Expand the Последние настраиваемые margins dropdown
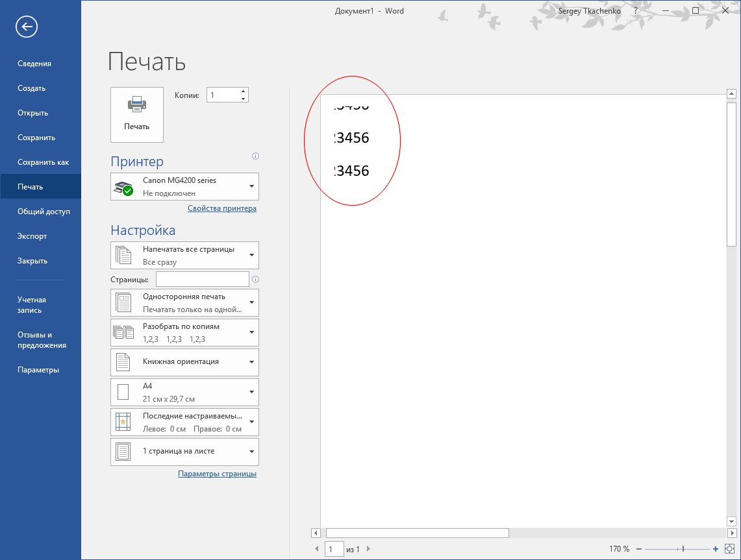Viewport: 741px width, 560px height. click(x=251, y=422)
